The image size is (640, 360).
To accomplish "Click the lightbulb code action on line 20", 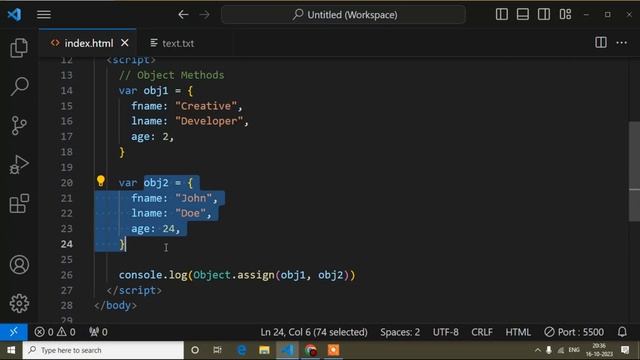I will click(101, 181).
